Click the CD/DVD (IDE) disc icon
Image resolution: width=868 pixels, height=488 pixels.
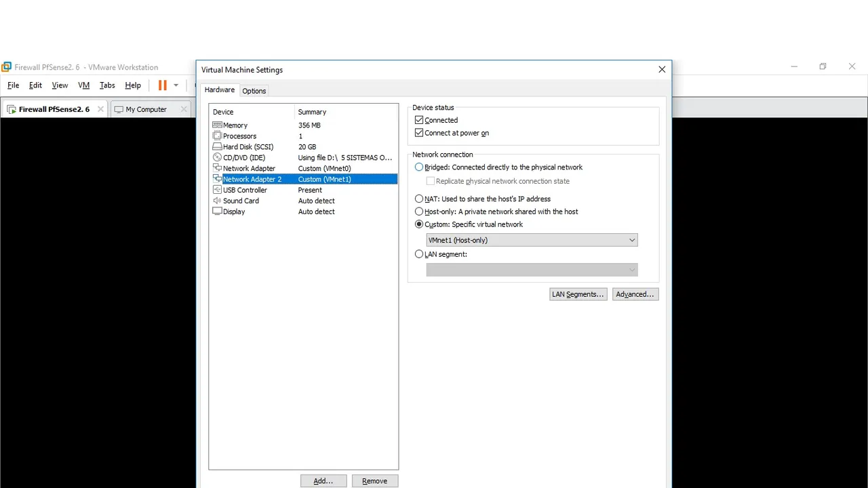tap(217, 158)
